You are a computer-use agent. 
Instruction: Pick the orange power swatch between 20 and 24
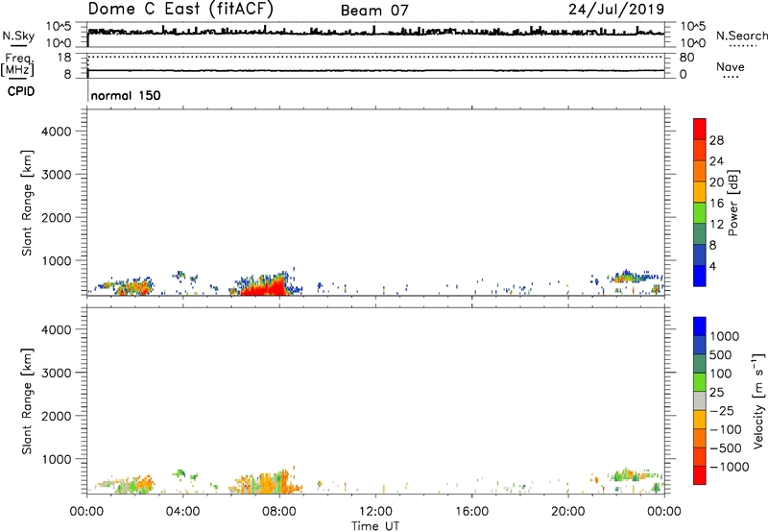click(x=700, y=171)
